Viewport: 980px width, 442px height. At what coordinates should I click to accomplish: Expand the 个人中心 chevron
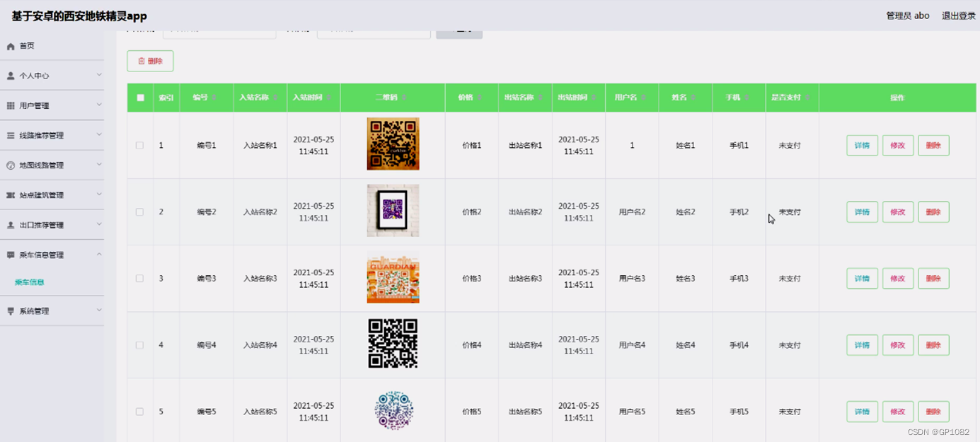[x=99, y=75]
